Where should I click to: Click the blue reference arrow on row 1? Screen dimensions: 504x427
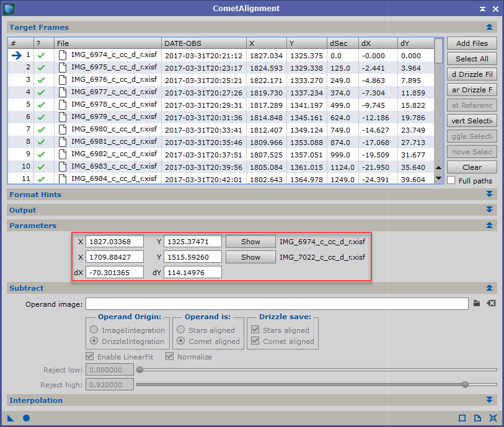pos(16,56)
